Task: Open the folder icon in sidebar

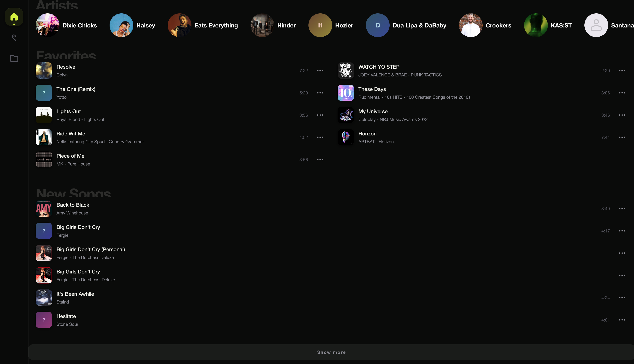Action: (14, 58)
